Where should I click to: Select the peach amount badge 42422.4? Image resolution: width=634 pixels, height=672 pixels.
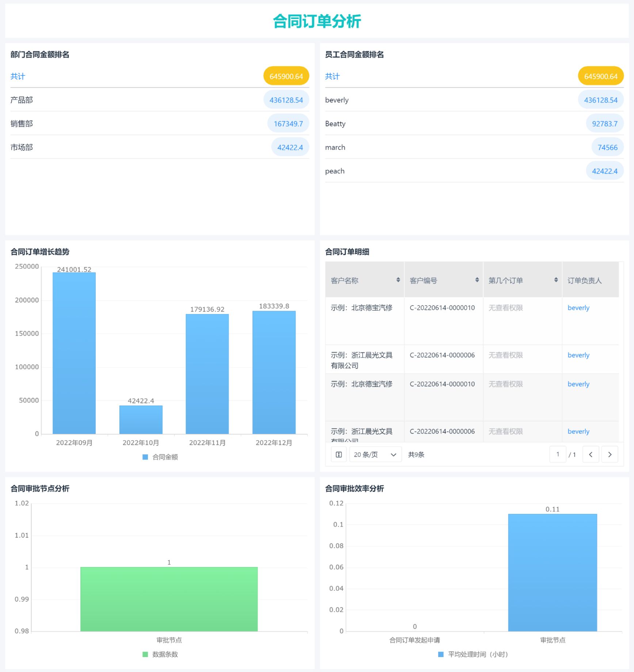[605, 171]
